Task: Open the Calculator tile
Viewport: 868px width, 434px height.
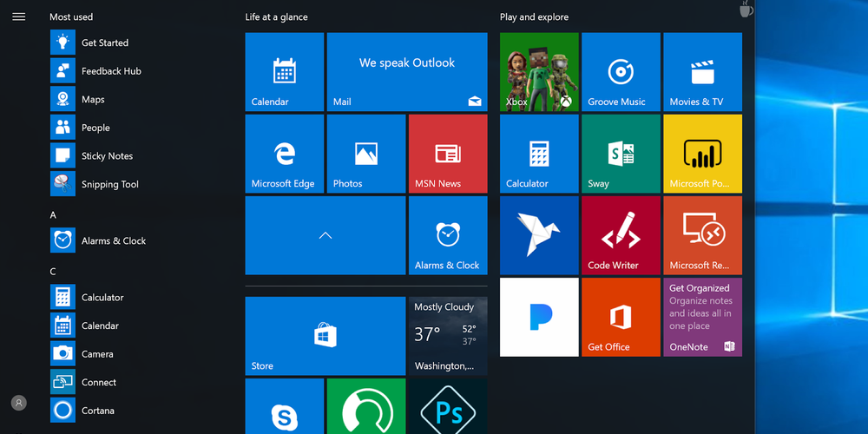Action: click(x=539, y=154)
